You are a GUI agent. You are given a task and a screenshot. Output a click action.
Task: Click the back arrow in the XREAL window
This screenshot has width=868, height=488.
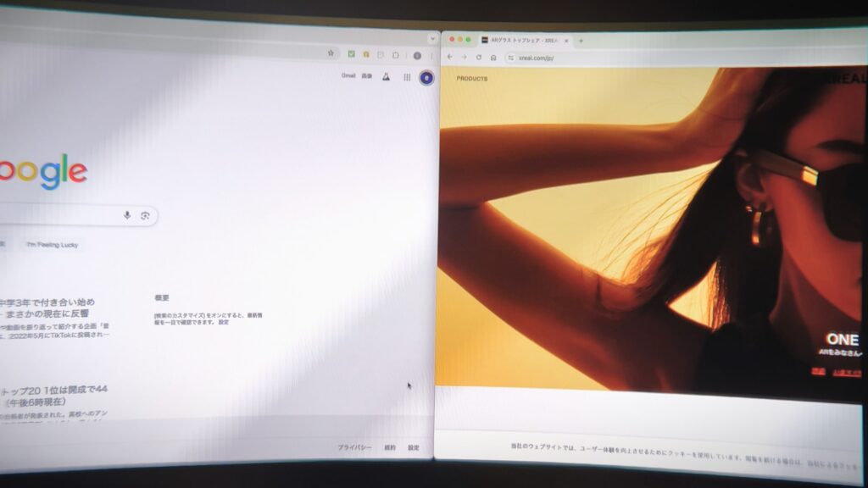click(450, 57)
